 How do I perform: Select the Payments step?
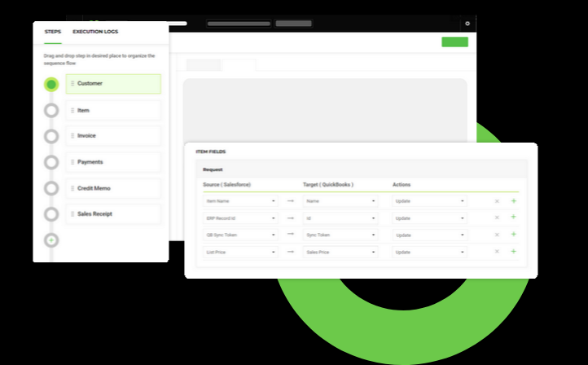pyautogui.click(x=113, y=162)
